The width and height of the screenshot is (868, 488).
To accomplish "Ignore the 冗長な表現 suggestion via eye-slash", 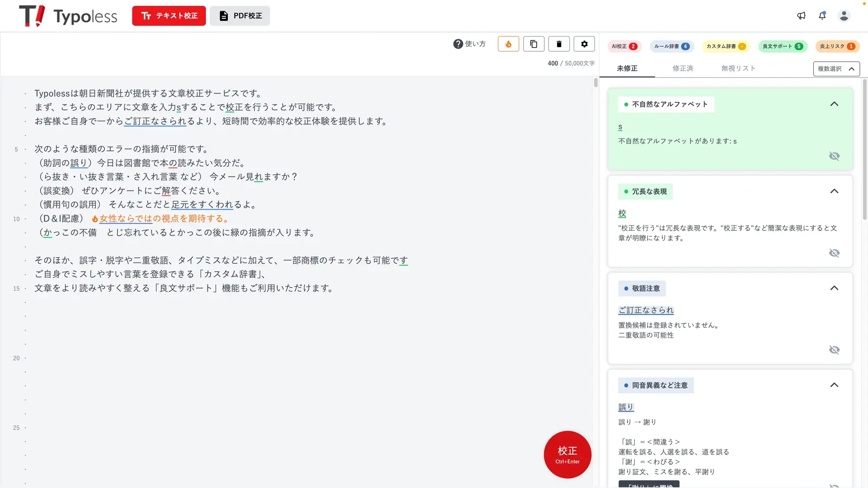I will click(x=834, y=253).
